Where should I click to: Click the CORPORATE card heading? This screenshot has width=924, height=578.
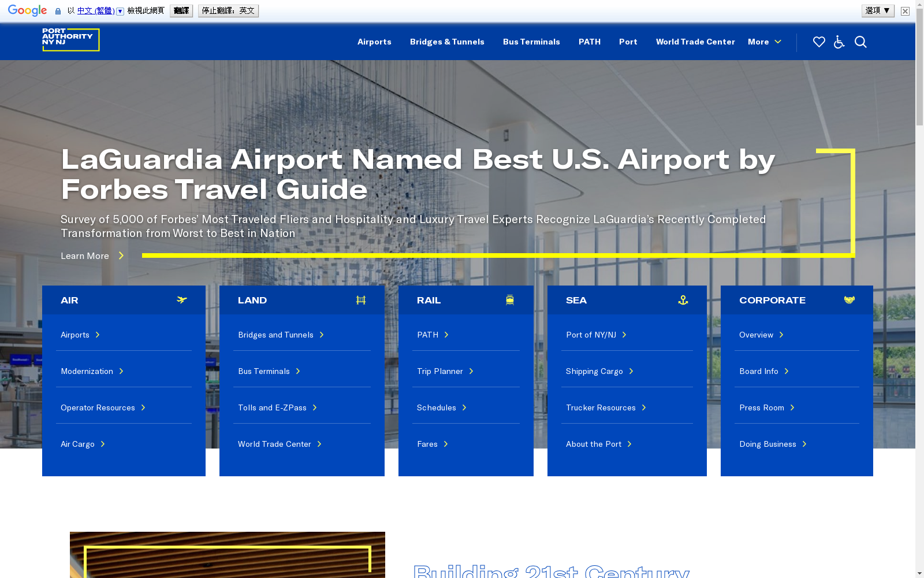click(x=772, y=300)
